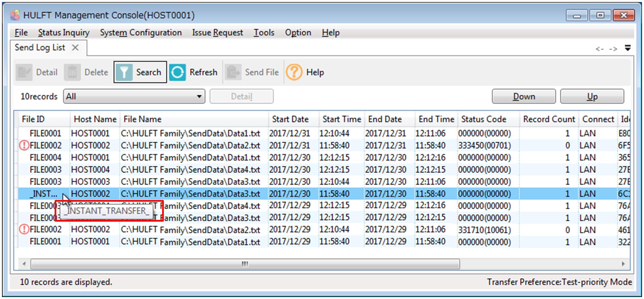Click the Delete trash icon

[x=72, y=72]
